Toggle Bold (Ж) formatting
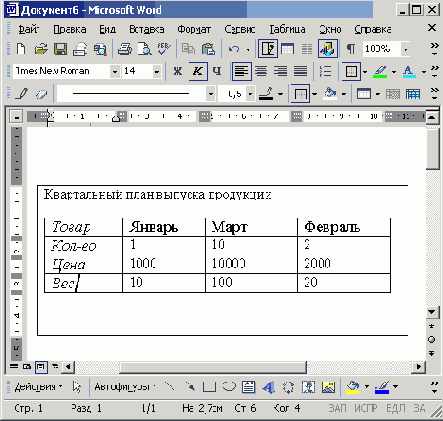The image size is (443, 421). click(x=178, y=71)
